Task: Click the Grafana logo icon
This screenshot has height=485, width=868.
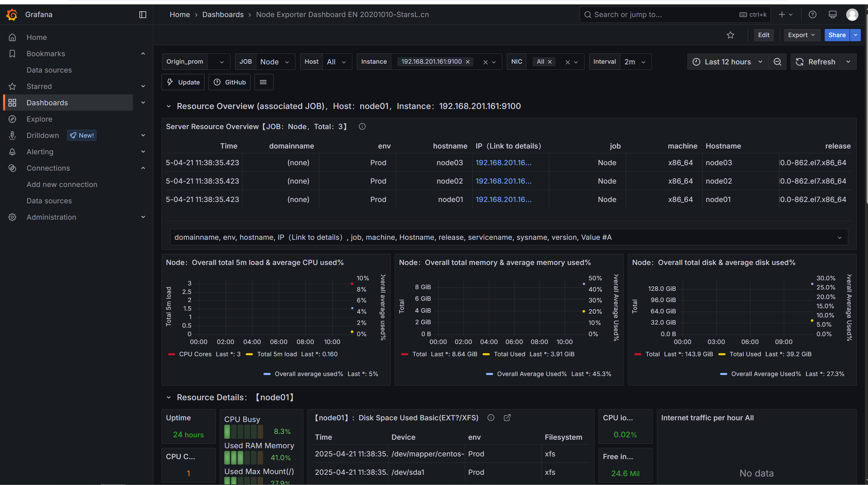Action: click(12, 15)
